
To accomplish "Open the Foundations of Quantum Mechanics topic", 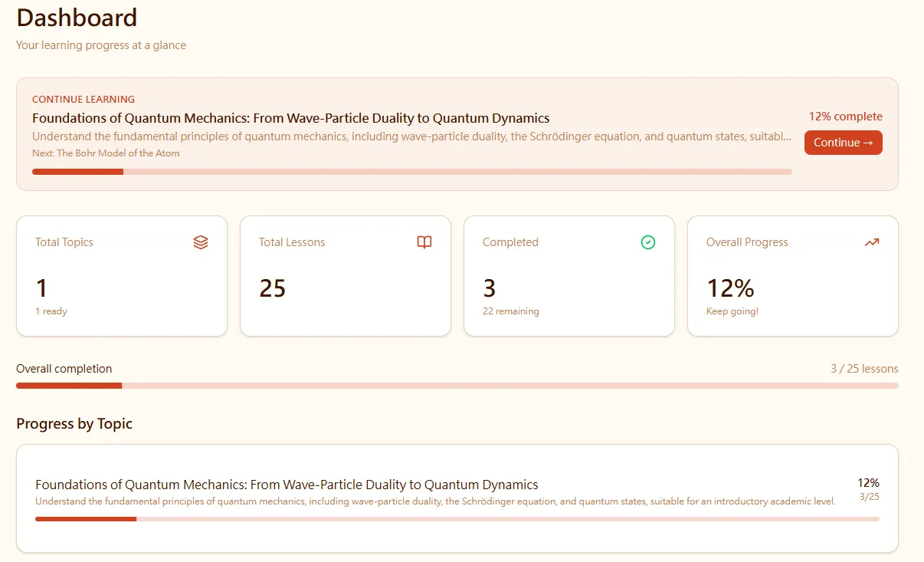I will (x=290, y=118).
